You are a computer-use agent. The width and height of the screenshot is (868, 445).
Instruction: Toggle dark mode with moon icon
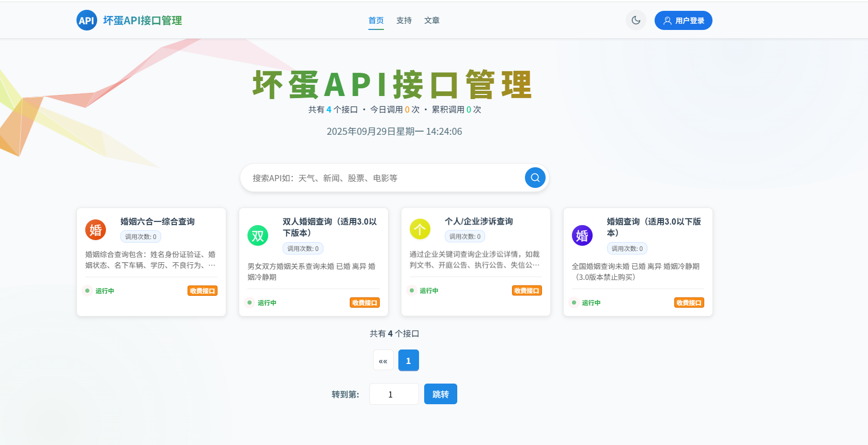click(x=636, y=21)
